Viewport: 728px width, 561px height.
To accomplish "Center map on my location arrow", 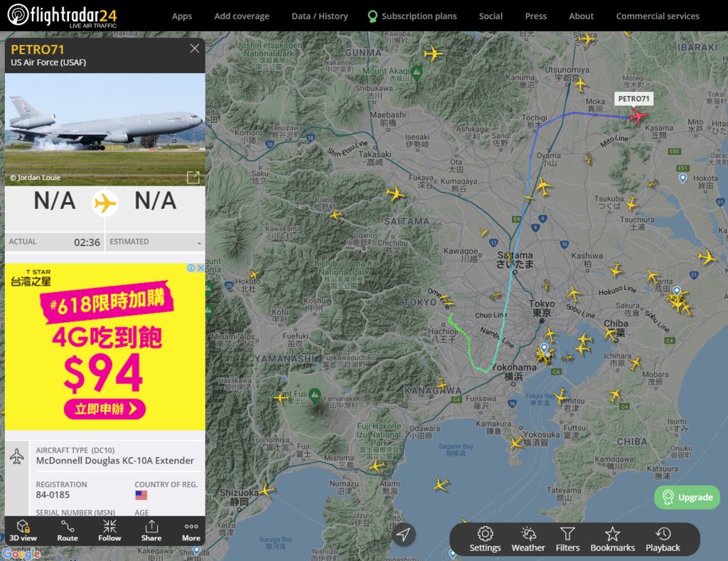I will click(403, 535).
